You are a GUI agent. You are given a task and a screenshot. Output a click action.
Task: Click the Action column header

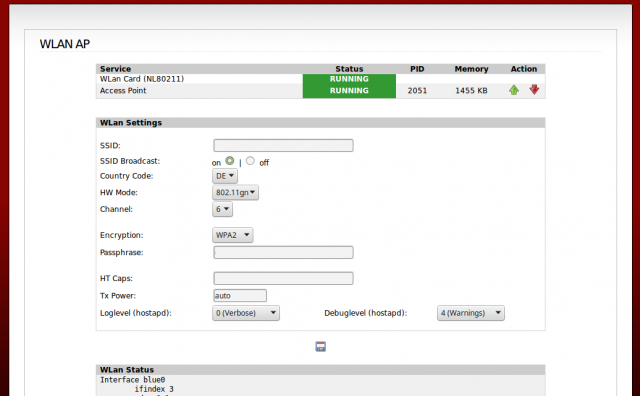coord(524,69)
